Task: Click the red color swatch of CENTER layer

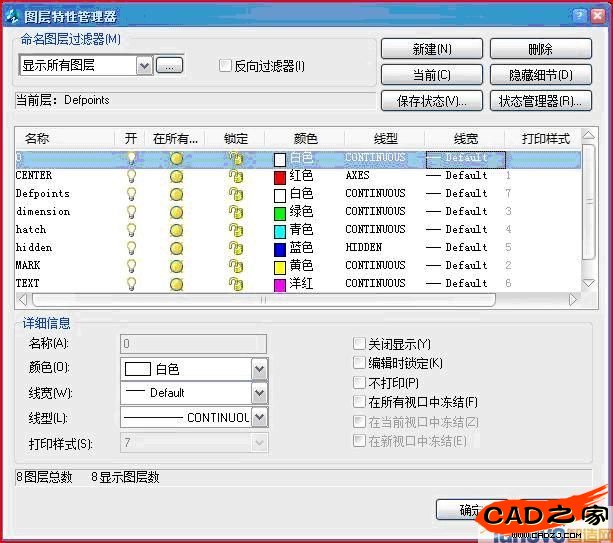Action: 280,176
